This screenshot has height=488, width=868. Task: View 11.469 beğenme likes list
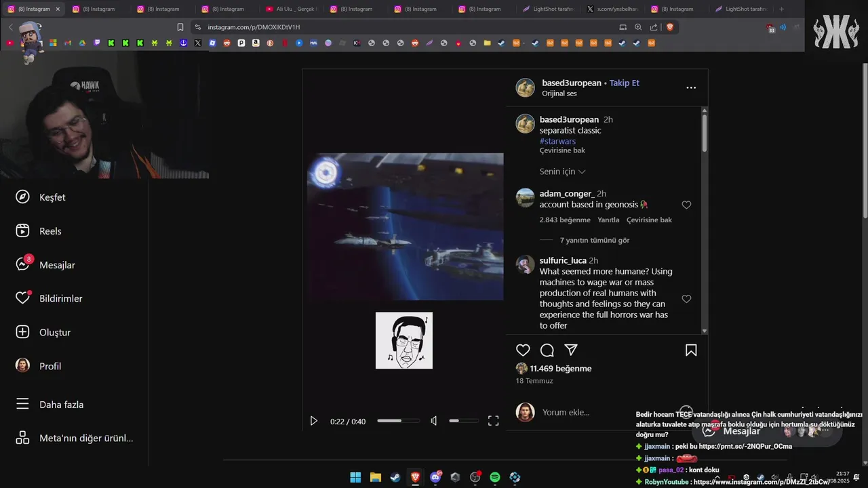click(x=561, y=369)
